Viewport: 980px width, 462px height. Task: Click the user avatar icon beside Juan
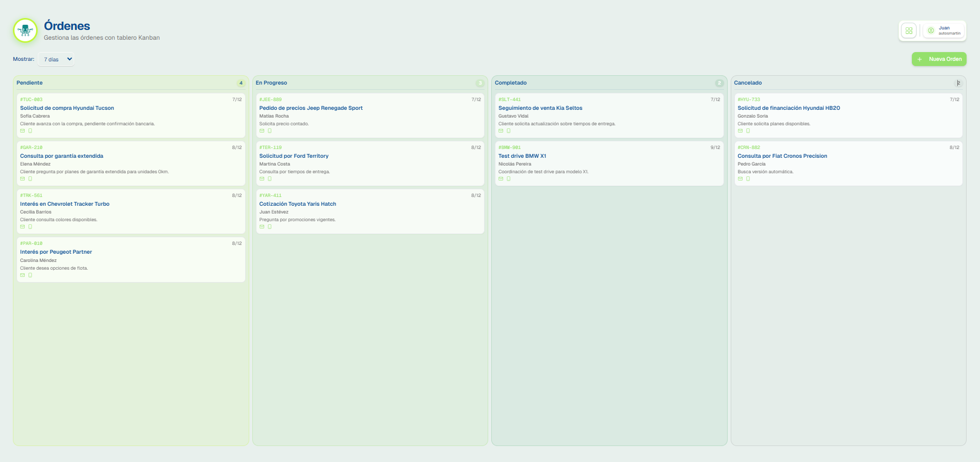pyautogui.click(x=931, y=30)
